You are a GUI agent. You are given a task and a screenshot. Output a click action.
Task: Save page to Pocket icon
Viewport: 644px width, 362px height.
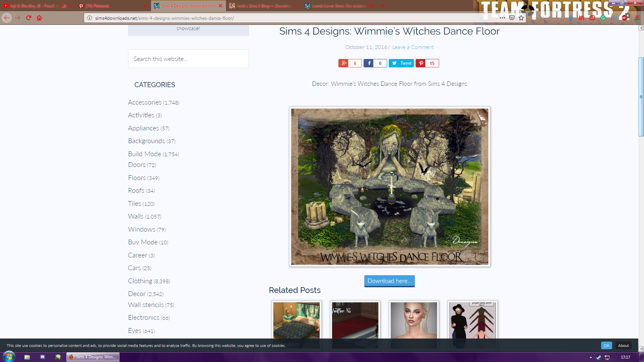point(512,18)
